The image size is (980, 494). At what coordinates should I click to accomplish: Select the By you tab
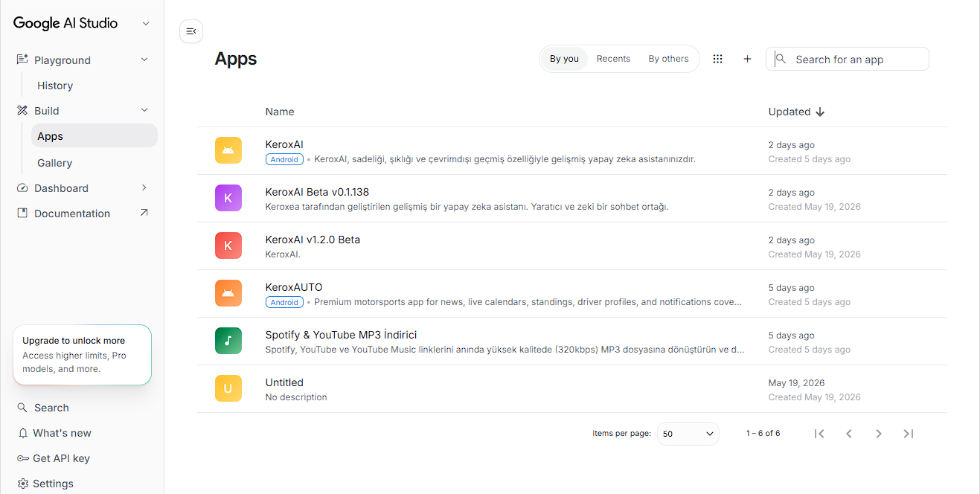(x=564, y=59)
